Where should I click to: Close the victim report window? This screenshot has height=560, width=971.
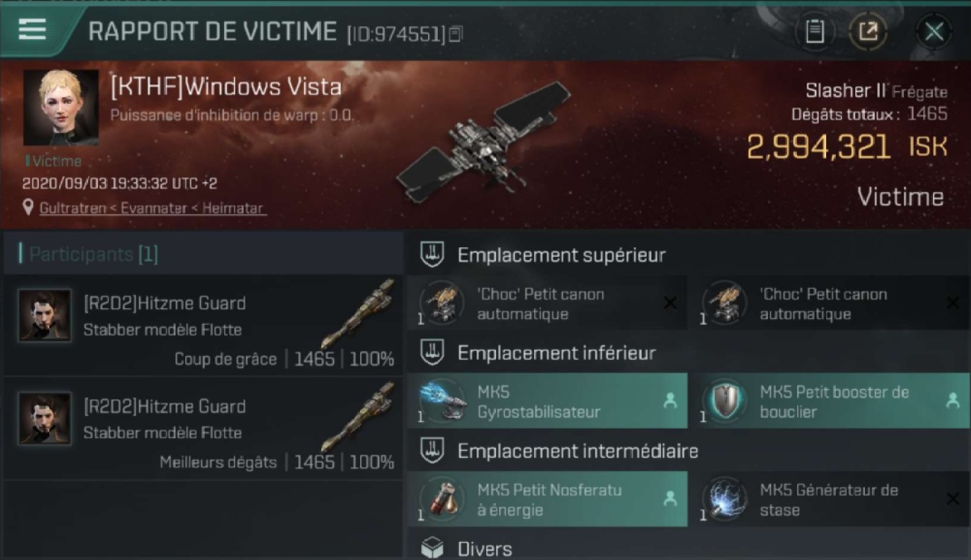934,31
